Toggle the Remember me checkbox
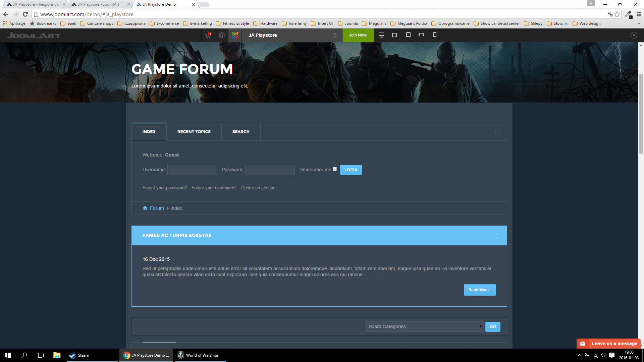 (x=335, y=169)
